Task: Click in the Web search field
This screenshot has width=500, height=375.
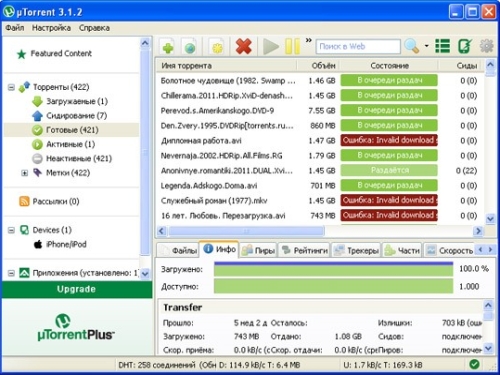Action: coord(358,46)
